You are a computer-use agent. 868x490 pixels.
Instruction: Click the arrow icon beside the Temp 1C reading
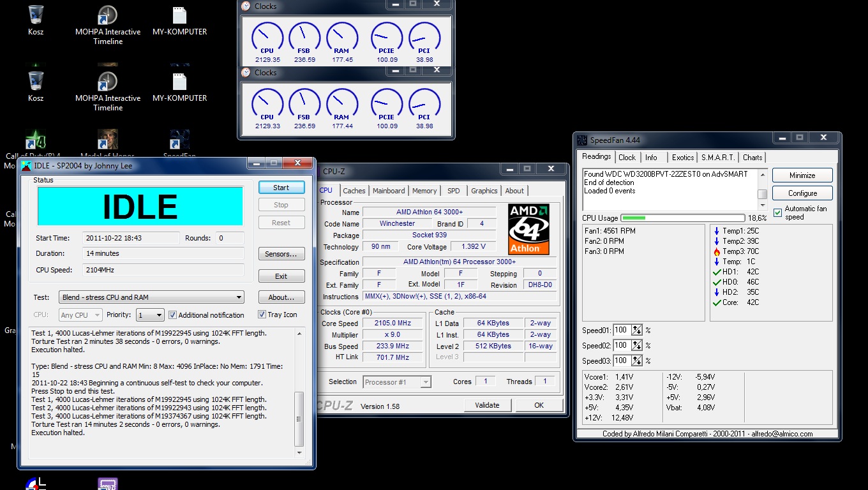click(x=717, y=262)
